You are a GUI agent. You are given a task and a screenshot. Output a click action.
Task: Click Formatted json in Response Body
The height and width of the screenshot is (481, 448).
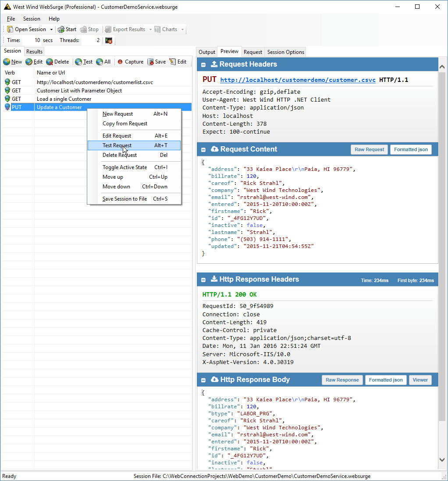386,380
